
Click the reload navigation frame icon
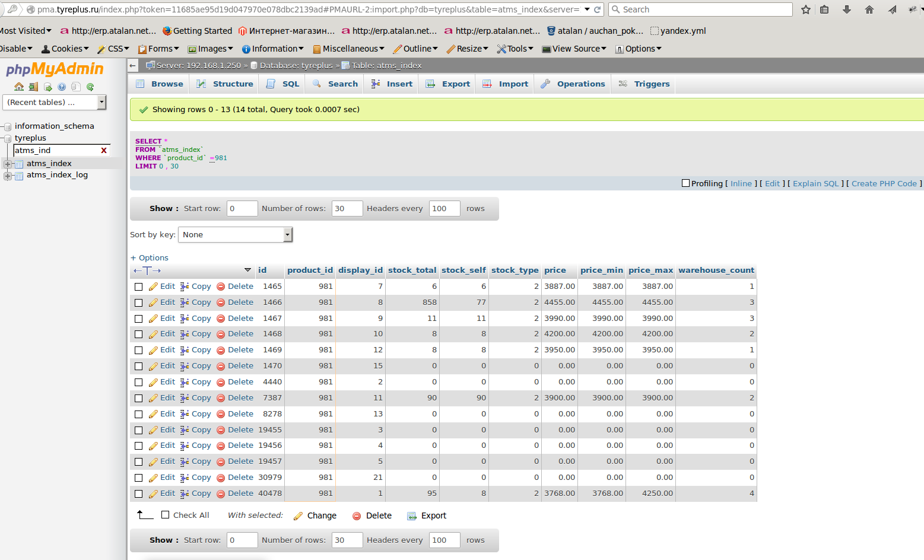[x=90, y=87]
